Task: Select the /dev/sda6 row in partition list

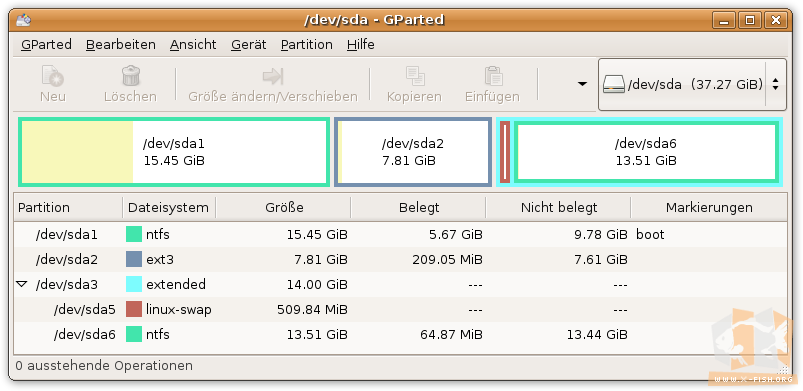Action: coord(400,335)
